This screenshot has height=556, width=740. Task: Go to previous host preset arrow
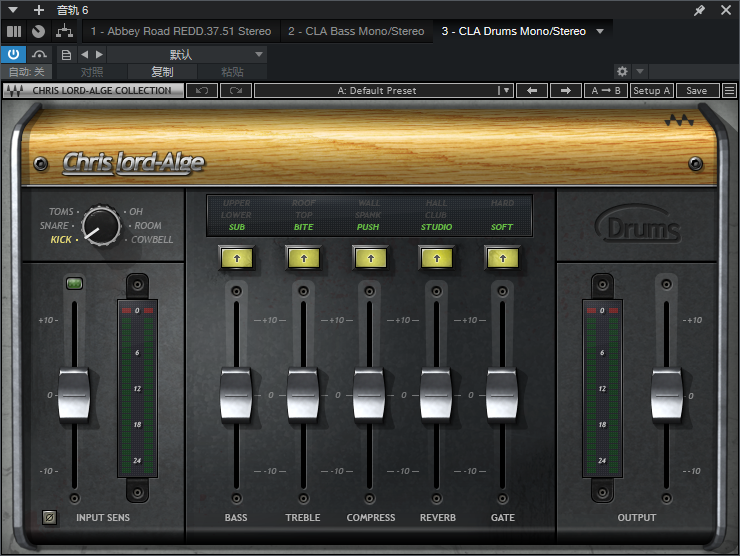coord(84,55)
